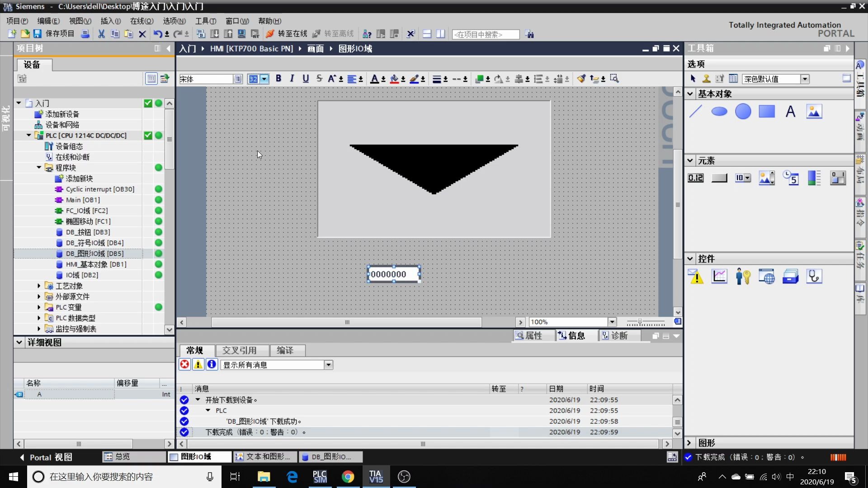Click the editor zoom slider

(640, 322)
